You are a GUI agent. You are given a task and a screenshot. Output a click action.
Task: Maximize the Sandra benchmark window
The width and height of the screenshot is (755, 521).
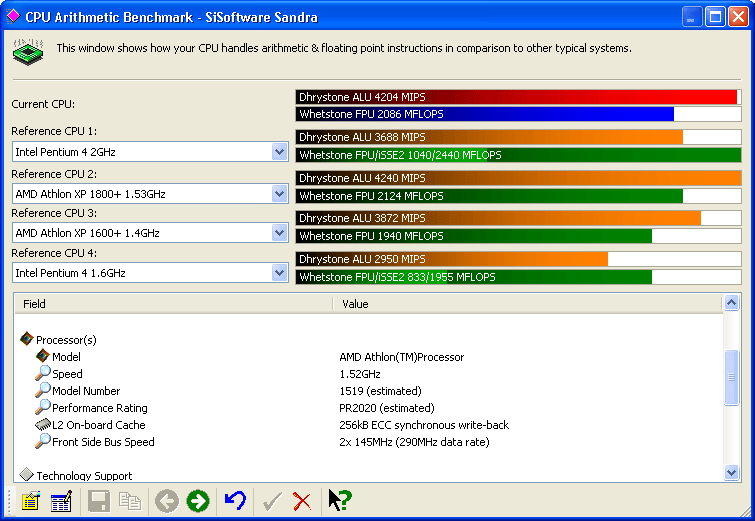tap(716, 17)
